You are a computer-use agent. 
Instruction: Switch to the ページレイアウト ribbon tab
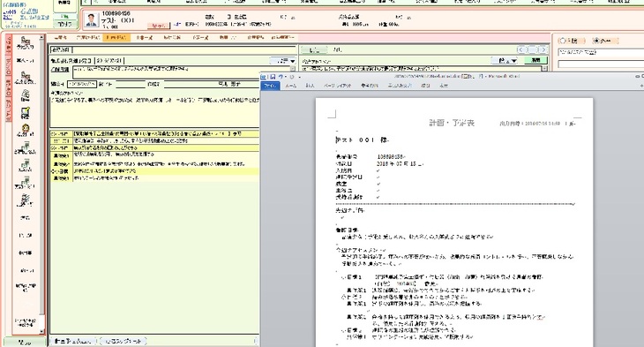337,86
